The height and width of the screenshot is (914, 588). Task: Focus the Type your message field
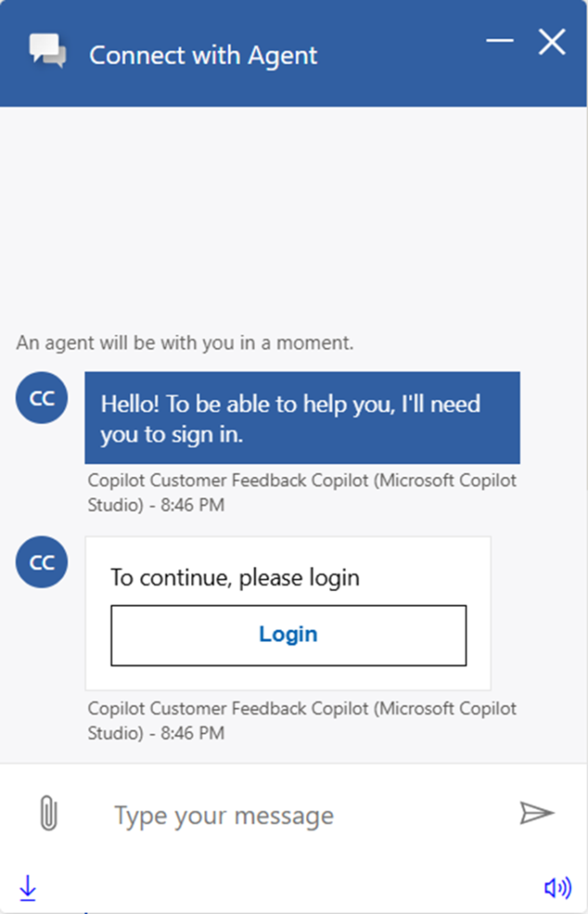[x=303, y=815]
